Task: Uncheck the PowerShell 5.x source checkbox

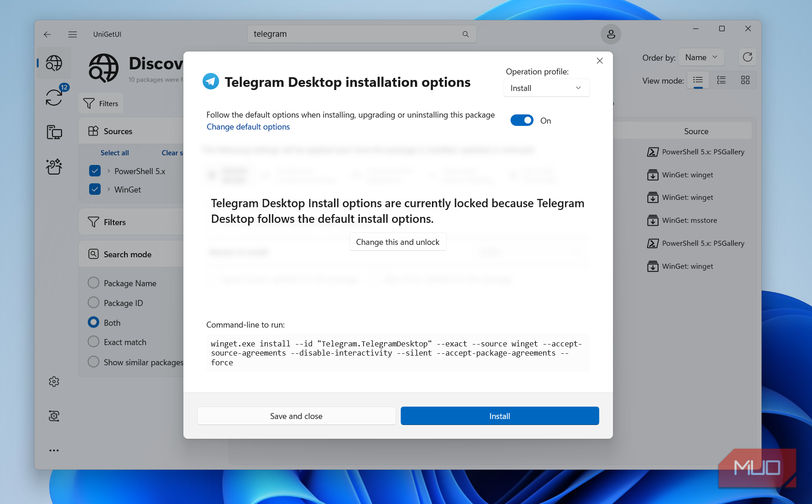Action: 95,171
